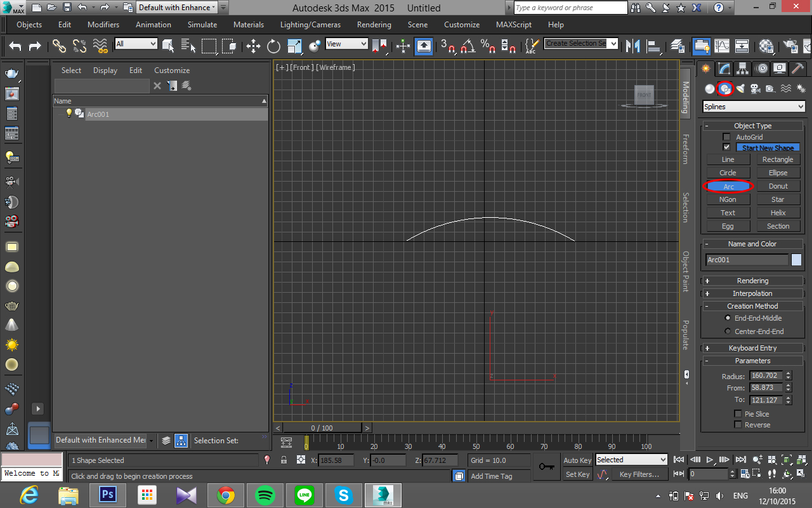Open the View reference coordinate dropdown
Viewport: 812px width, 508px height.
(346, 44)
